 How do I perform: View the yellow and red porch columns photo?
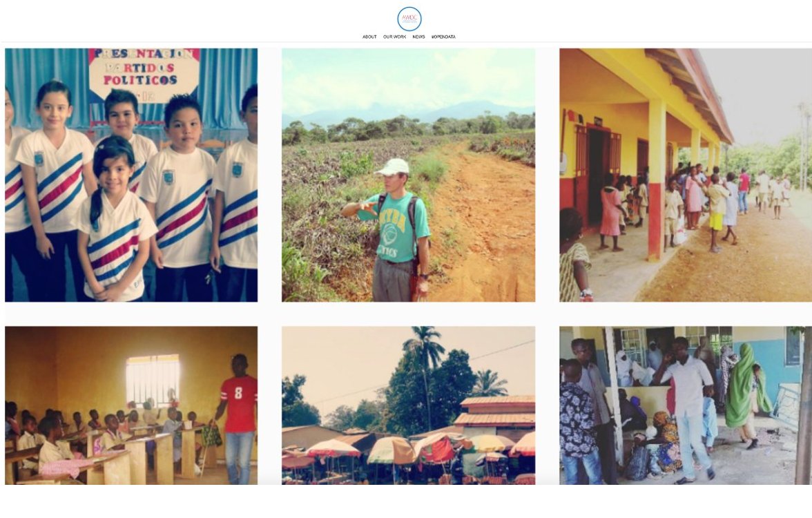(686, 175)
